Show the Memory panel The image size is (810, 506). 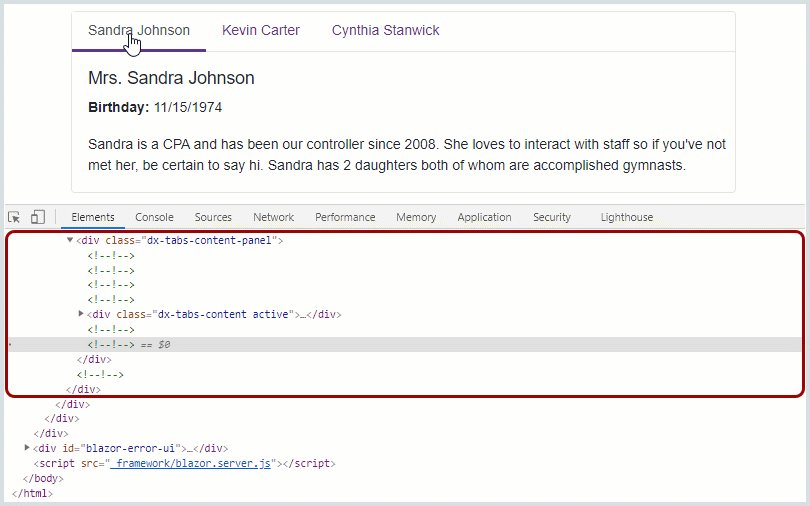(x=416, y=217)
